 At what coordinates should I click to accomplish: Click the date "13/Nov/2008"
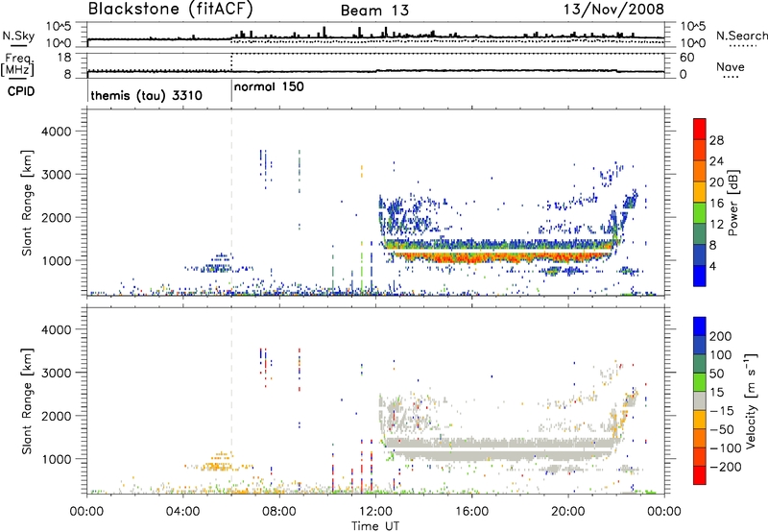[613, 9]
